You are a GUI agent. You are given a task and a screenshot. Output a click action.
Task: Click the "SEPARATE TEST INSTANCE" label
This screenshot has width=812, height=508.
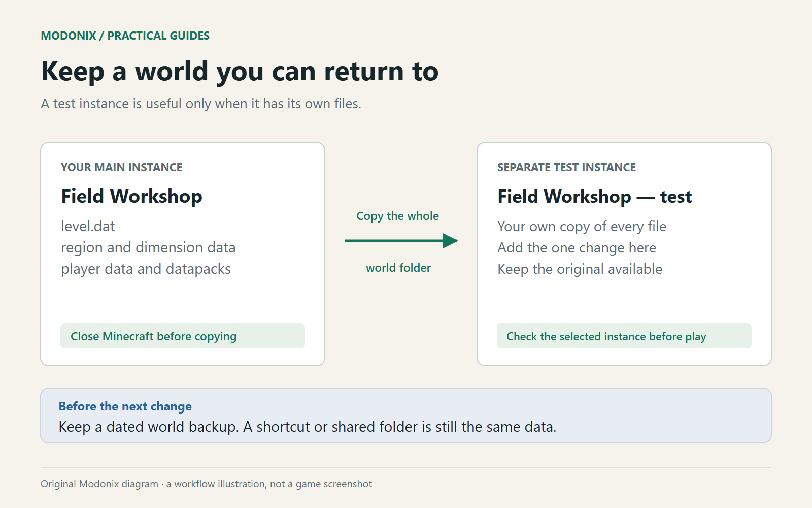(566, 167)
